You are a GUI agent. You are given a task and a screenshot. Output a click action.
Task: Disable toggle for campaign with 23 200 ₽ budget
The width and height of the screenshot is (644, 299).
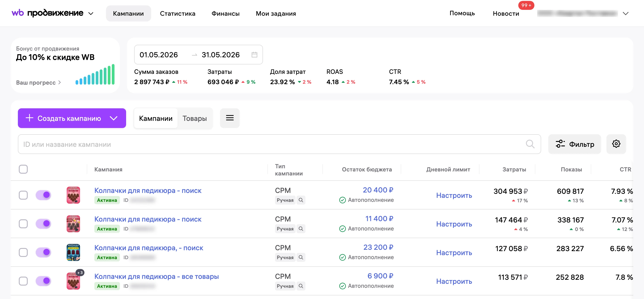tap(43, 252)
